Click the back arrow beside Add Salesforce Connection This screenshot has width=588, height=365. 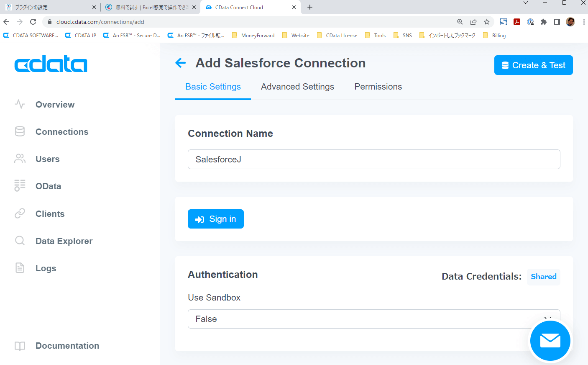(x=181, y=63)
